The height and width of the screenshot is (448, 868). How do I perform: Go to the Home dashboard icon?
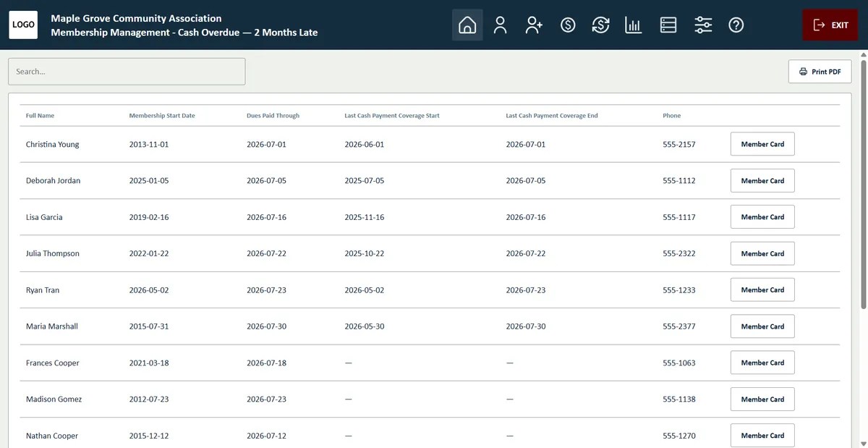click(x=467, y=25)
